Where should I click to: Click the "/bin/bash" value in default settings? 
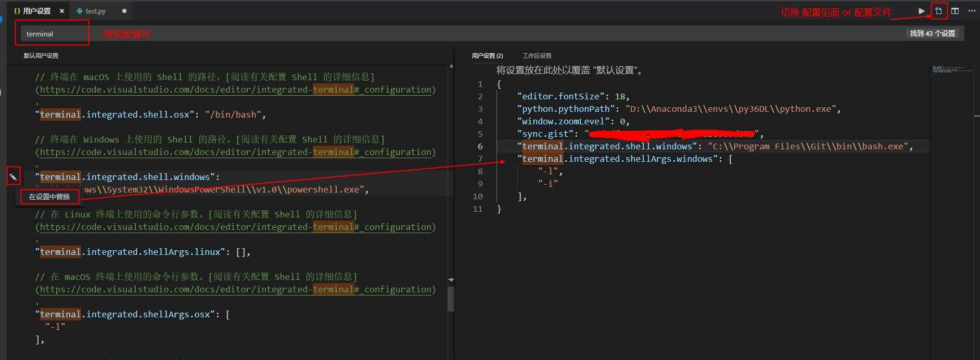[x=233, y=114]
